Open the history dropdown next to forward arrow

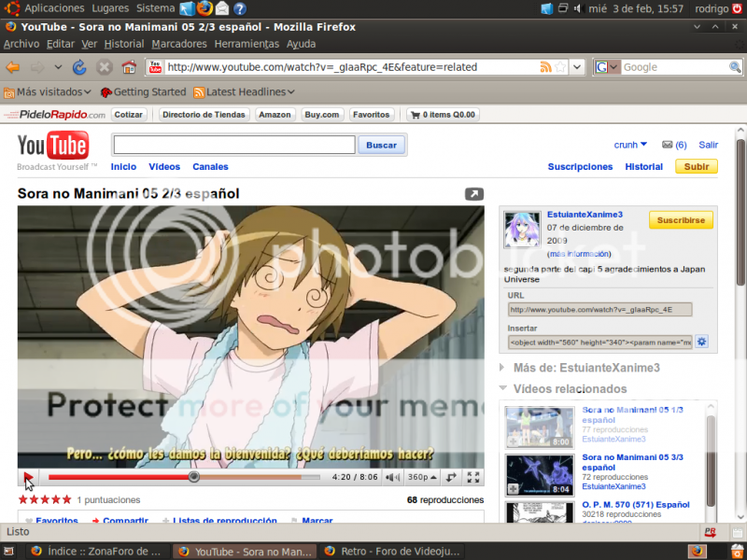click(x=58, y=67)
